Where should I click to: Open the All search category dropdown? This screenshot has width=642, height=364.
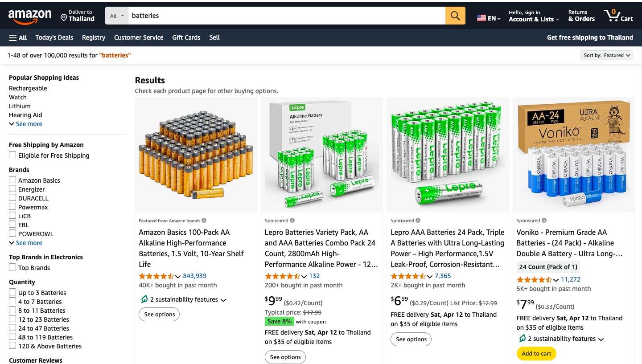click(x=117, y=16)
